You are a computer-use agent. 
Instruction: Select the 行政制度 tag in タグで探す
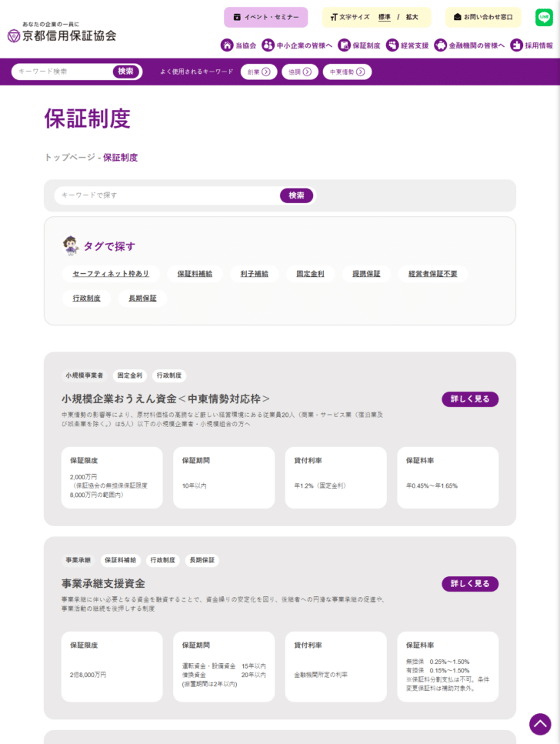click(x=86, y=299)
